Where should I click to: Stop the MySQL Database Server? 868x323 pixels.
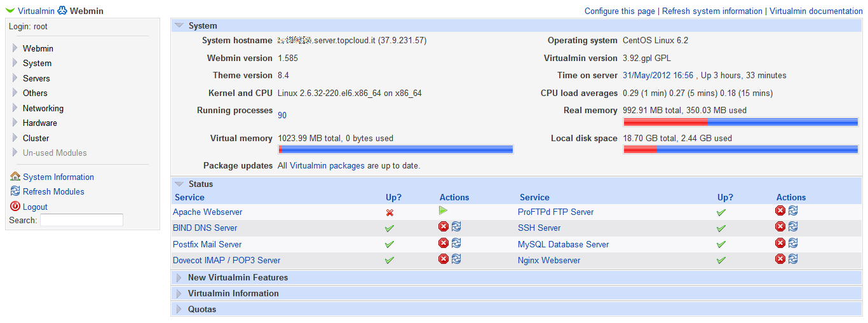(780, 243)
